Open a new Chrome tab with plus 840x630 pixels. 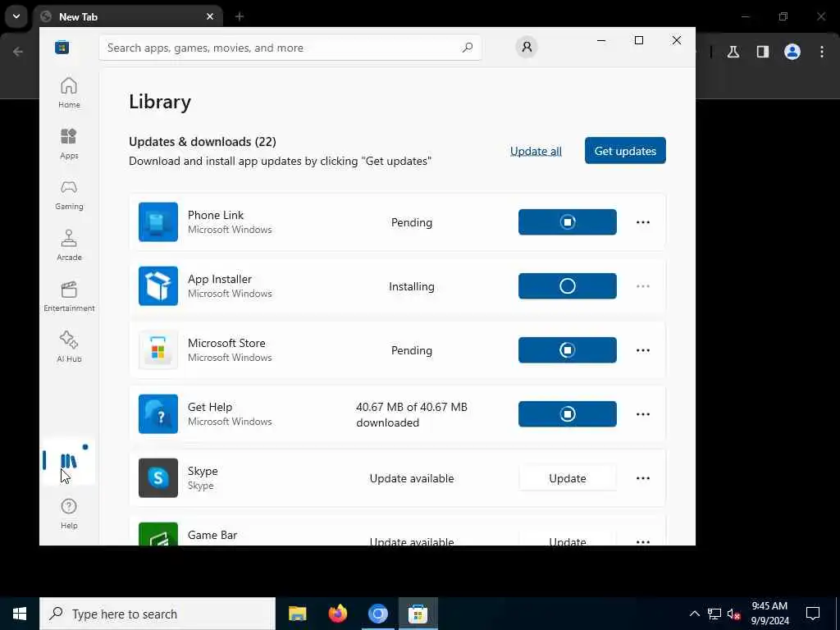240,16
